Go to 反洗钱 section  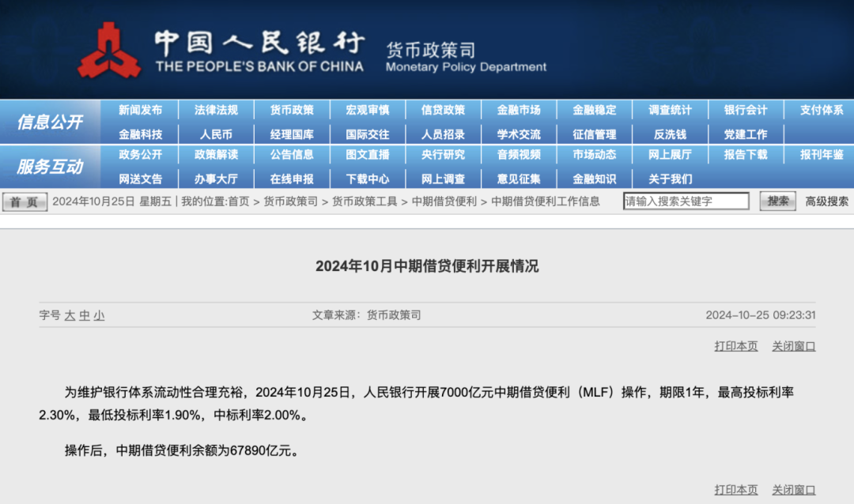(x=671, y=134)
